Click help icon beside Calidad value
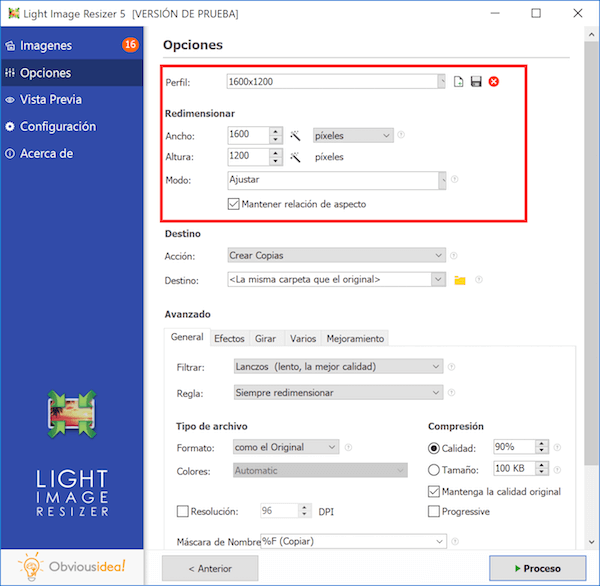Viewport: 600px width, 586px height. click(557, 447)
